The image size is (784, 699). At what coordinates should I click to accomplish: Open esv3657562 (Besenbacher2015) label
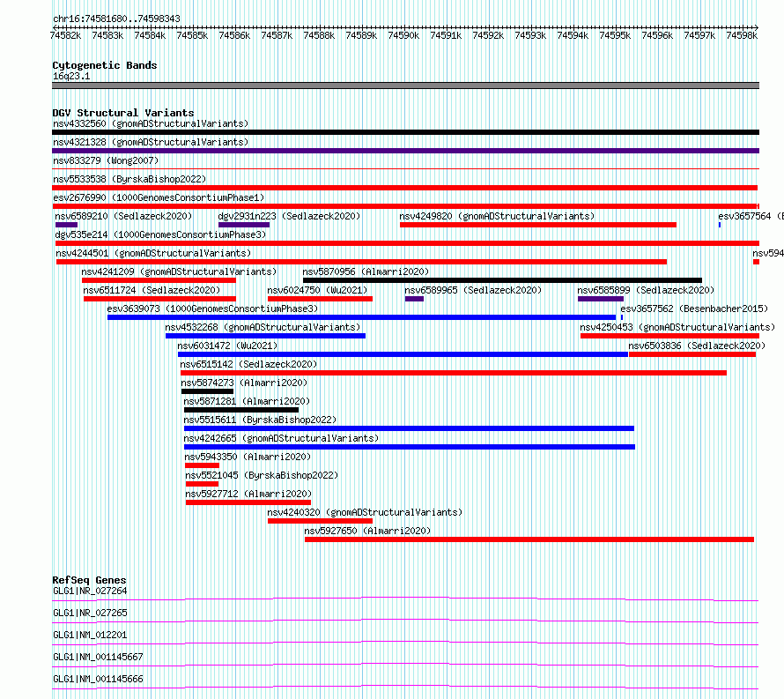[x=694, y=309]
